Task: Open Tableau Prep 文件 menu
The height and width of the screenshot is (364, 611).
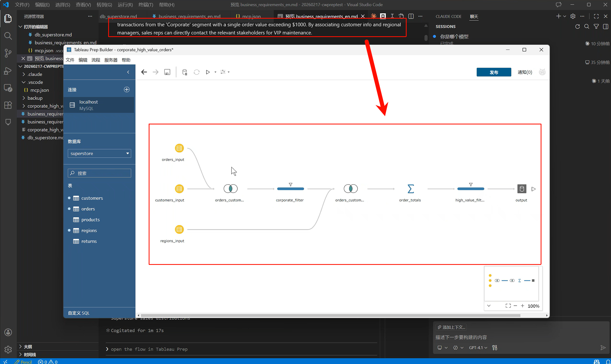Action: tap(70, 60)
